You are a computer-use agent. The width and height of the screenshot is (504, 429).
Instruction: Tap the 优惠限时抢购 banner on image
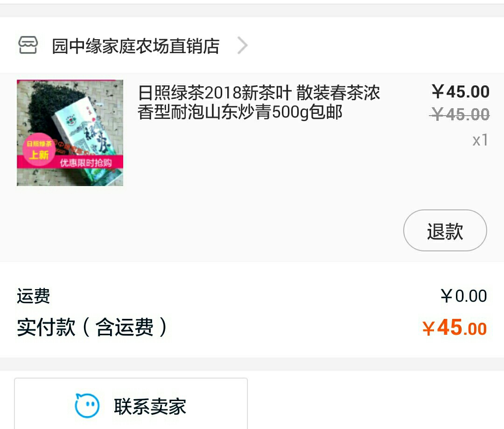coord(85,162)
